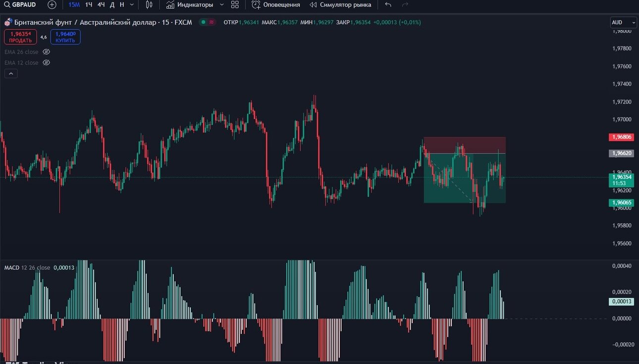Click the add symbol plus icon
This screenshot has width=639, height=364.
point(52,4)
